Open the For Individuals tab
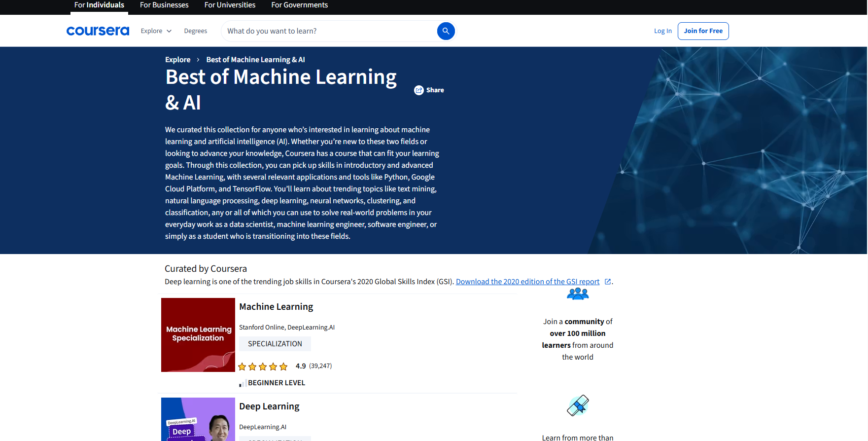The height and width of the screenshot is (441, 868). click(99, 5)
